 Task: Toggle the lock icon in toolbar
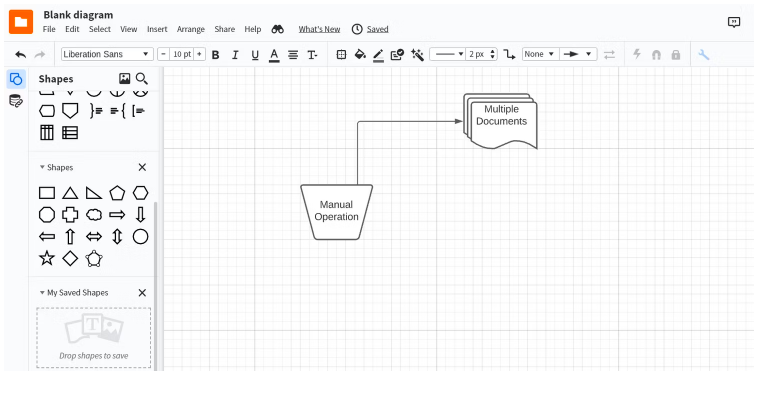tap(676, 55)
